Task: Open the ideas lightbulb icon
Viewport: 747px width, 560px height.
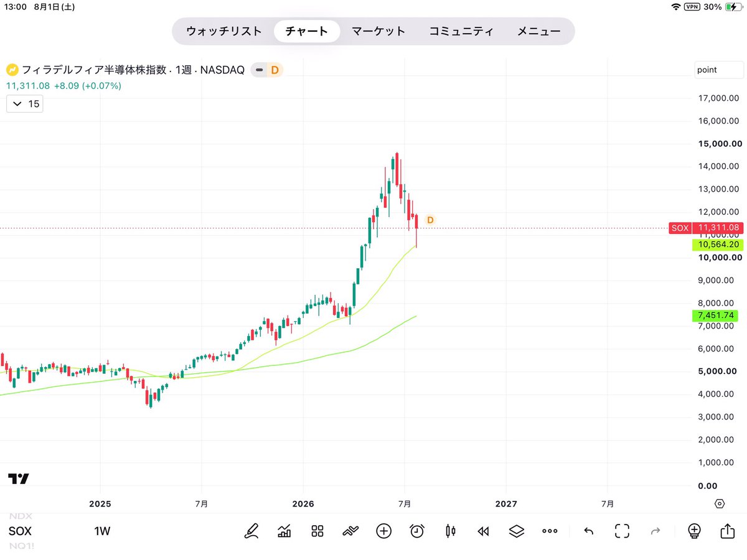Action: (694, 531)
